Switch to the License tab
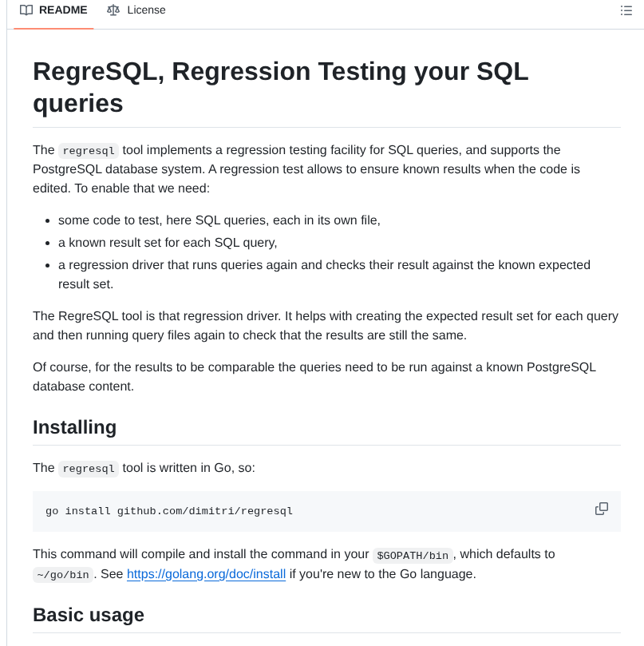This screenshot has width=644, height=646. tap(144, 10)
